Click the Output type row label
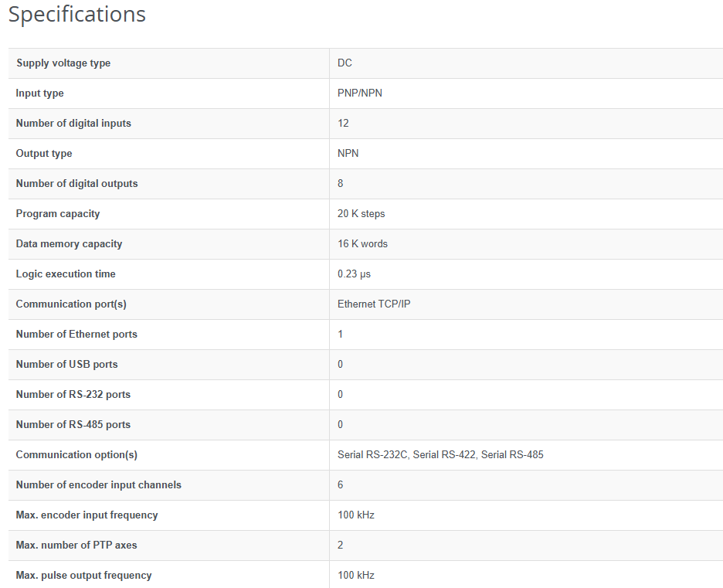This screenshot has width=723, height=588. (x=44, y=154)
